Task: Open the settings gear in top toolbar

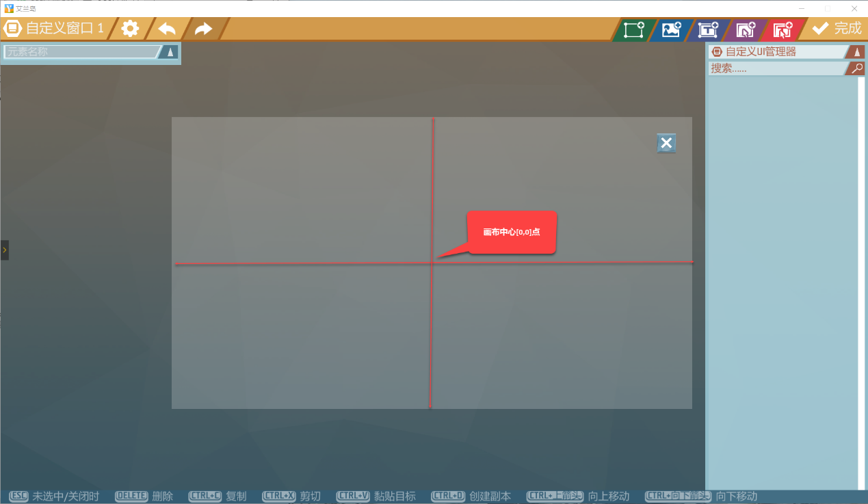Action: (x=130, y=29)
